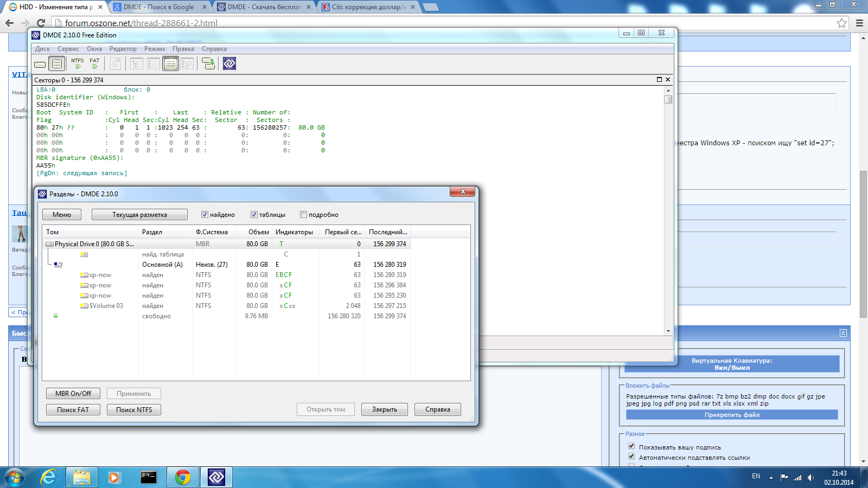Open the "Меню" button in partitions dialog

pos(62,215)
